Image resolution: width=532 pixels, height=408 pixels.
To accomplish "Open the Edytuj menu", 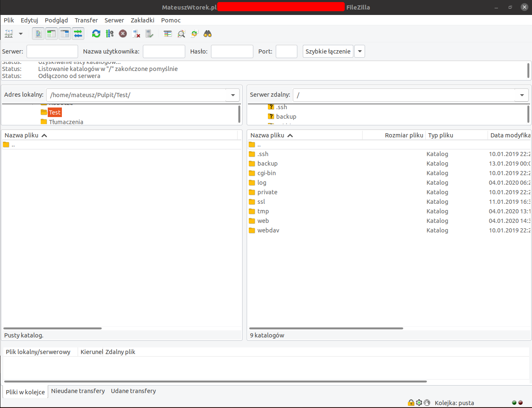I will point(29,20).
